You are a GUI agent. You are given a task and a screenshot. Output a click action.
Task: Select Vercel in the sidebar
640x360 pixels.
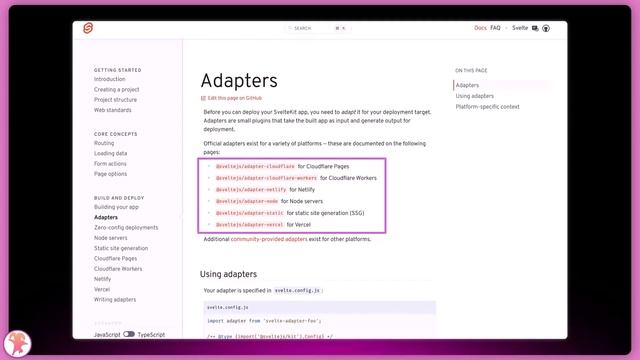102,289
